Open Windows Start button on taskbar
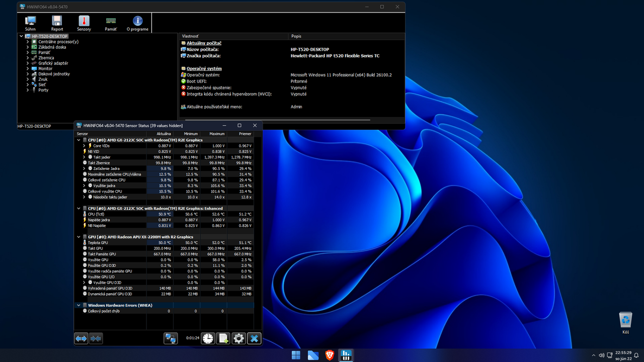Image resolution: width=644 pixels, height=362 pixels. pyautogui.click(x=296, y=355)
